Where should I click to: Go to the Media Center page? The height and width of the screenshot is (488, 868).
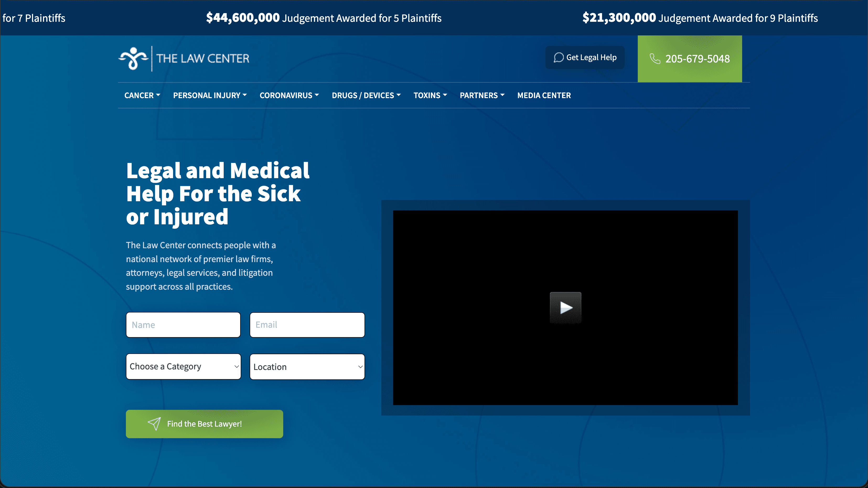pos(544,96)
